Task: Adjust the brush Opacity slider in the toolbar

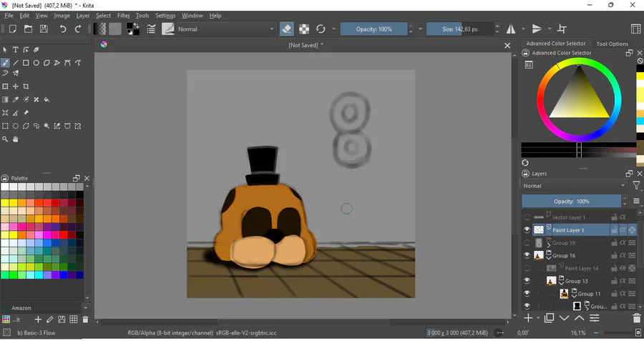Action: pos(374,29)
